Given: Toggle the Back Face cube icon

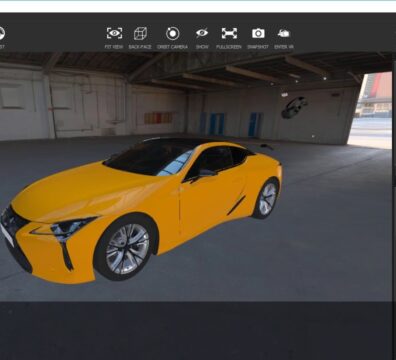Looking at the screenshot, I should (x=140, y=33).
